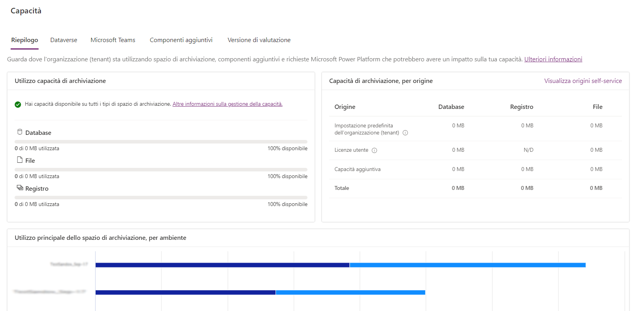The image size is (644, 311).
Task: Click the Capacità page title
Action: 26,11
